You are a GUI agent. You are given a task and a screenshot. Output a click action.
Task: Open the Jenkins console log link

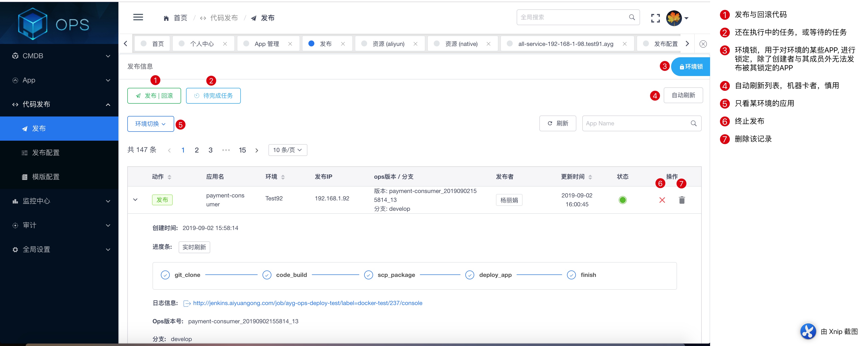click(x=307, y=303)
